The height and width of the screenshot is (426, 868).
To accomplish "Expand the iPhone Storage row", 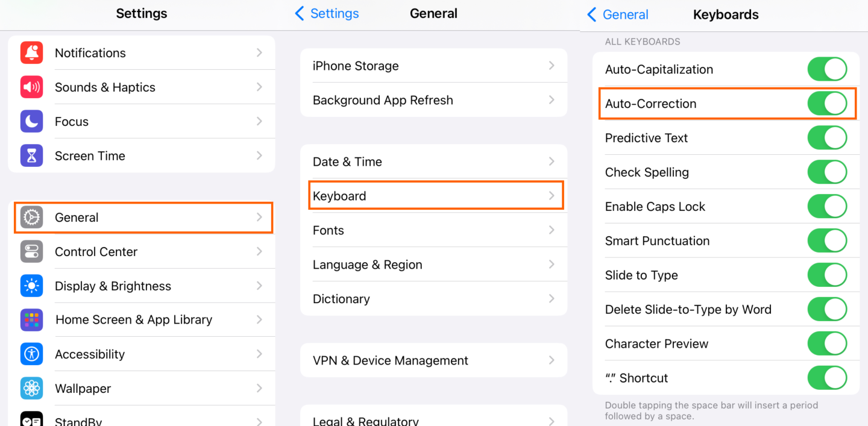I will coord(552,66).
